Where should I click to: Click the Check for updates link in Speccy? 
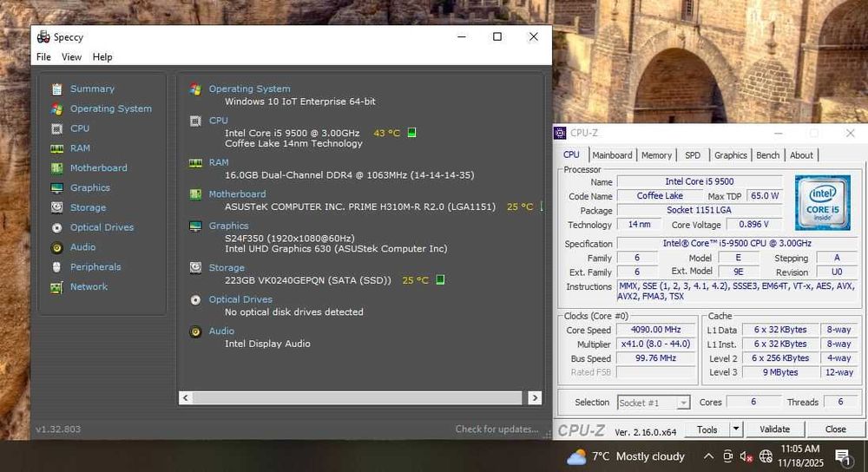pyautogui.click(x=496, y=429)
